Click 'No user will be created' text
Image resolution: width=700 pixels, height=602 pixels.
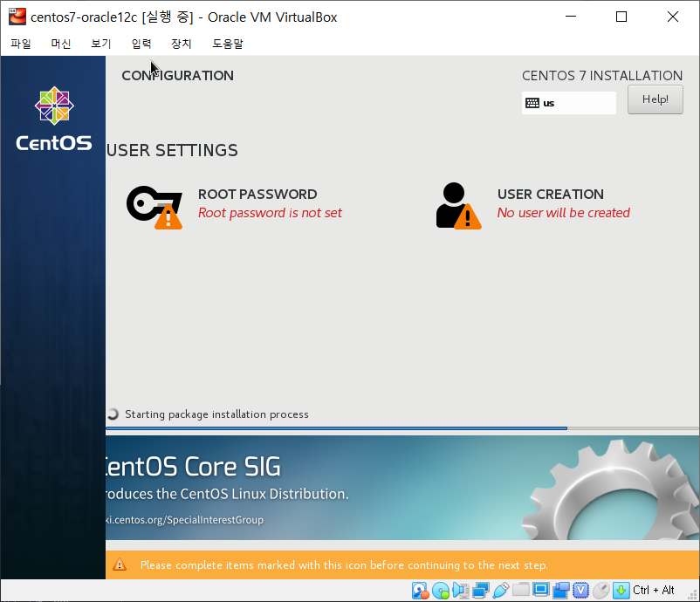click(563, 213)
